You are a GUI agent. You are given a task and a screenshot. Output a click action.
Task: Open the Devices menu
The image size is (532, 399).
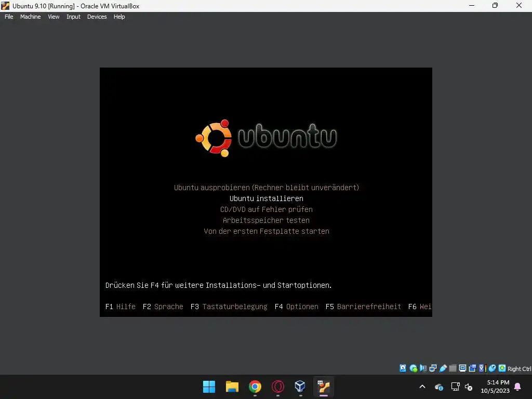click(x=97, y=17)
